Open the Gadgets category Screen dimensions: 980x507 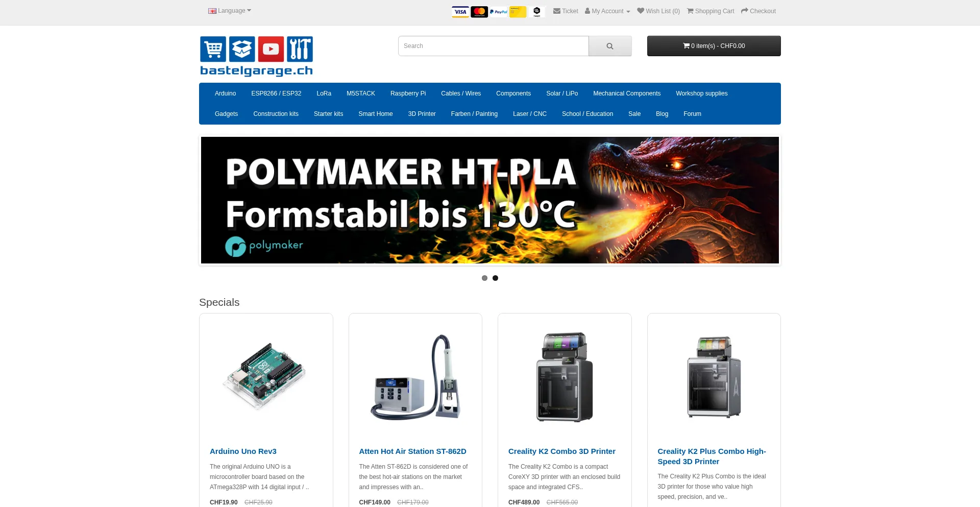coord(226,114)
